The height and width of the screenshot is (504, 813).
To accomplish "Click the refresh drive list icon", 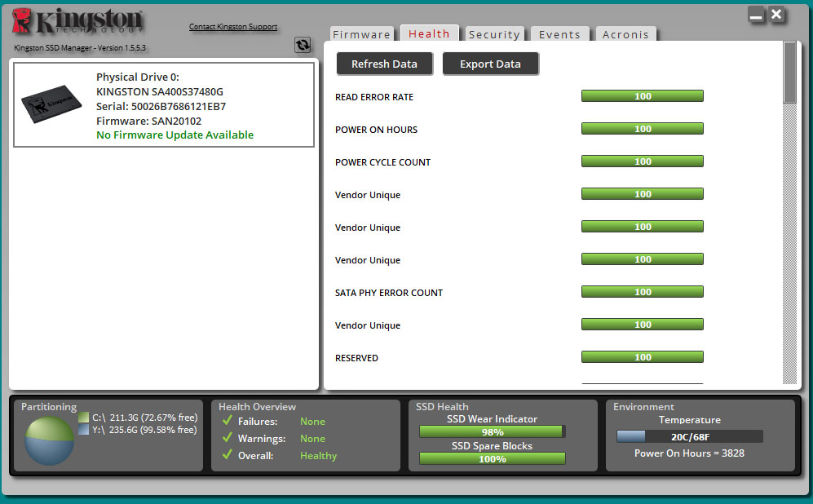I will [x=303, y=45].
